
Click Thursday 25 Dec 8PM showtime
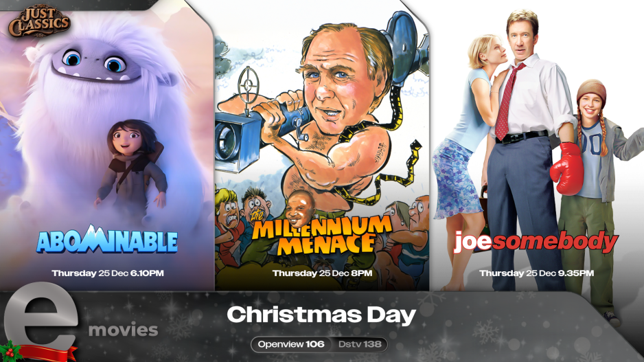click(322, 273)
